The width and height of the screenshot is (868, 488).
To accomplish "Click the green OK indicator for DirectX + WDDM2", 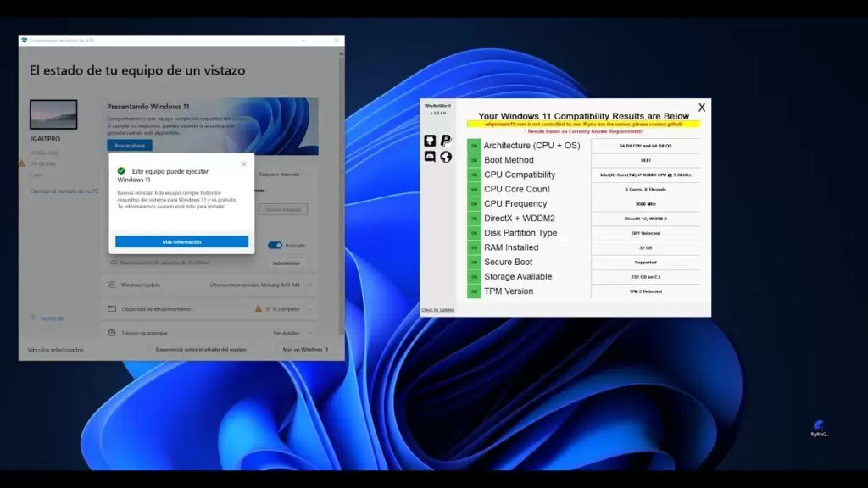I will tap(474, 219).
